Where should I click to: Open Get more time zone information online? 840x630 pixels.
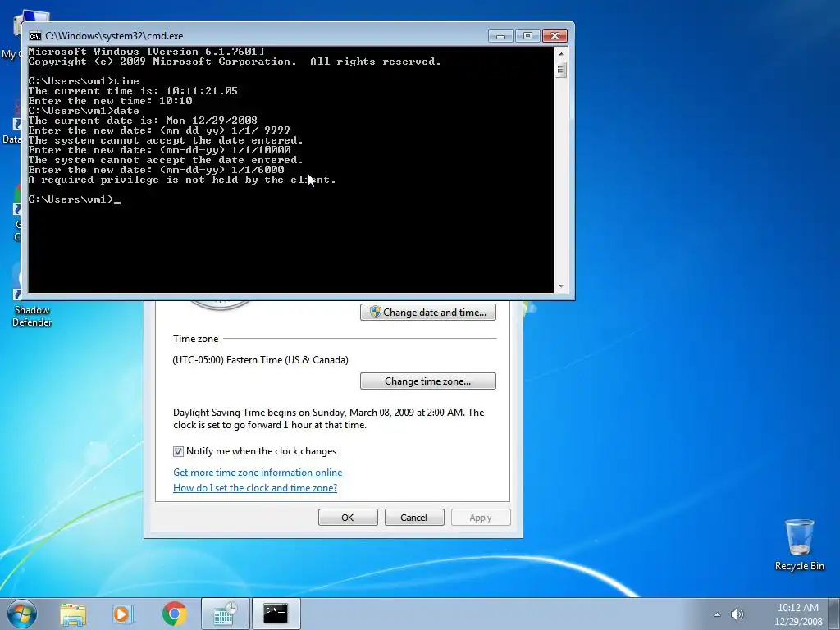pyautogui.click(x=258, y=472)
